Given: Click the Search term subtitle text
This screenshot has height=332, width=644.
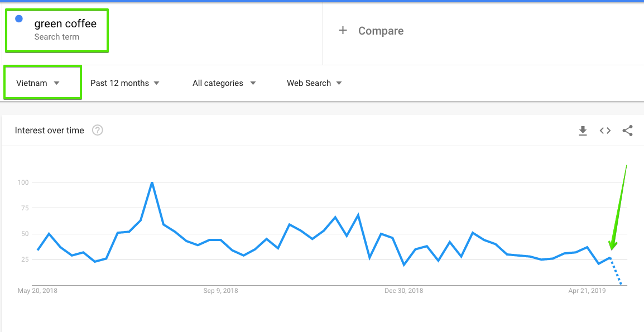Looking at the screenshot, I should coord(57,37).
